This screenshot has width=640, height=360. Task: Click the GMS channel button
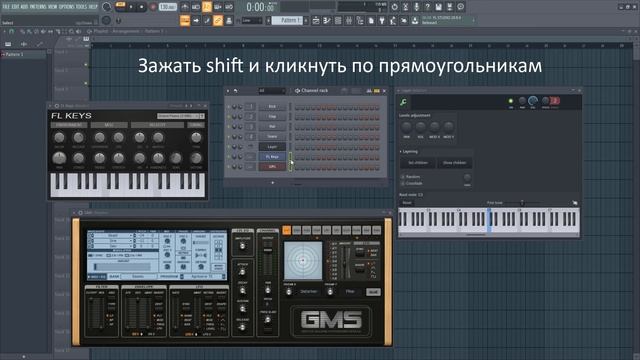272,167
